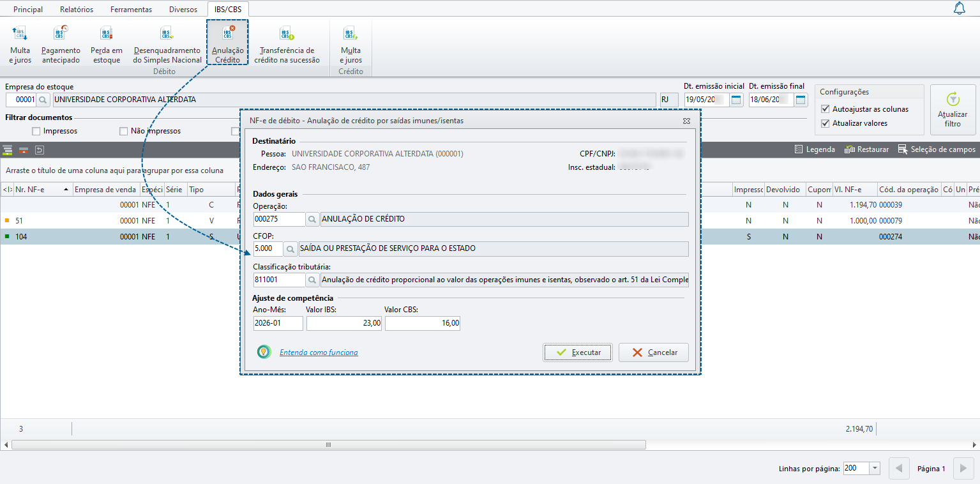The height and width of the screenshot is (484, 980).
Task: Open the CFOP lookup magnifier
Action: tap(290, 248)
